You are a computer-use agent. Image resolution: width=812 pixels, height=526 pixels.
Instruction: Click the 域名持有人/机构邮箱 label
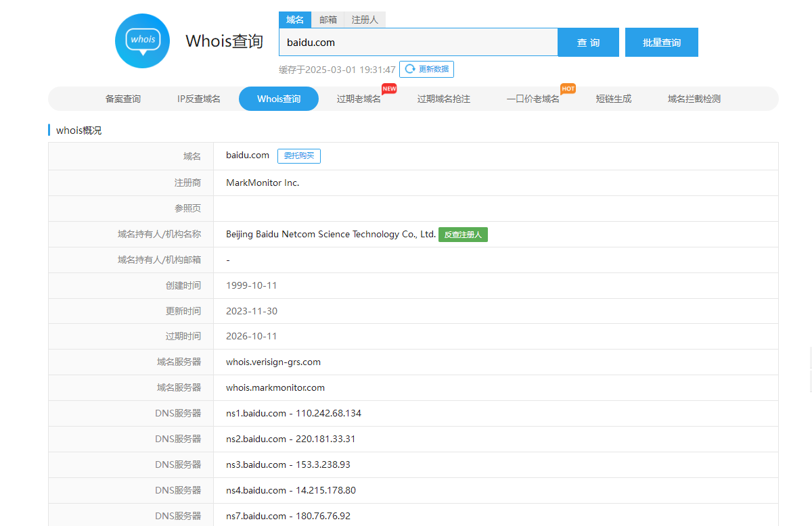tap(159, 260)
